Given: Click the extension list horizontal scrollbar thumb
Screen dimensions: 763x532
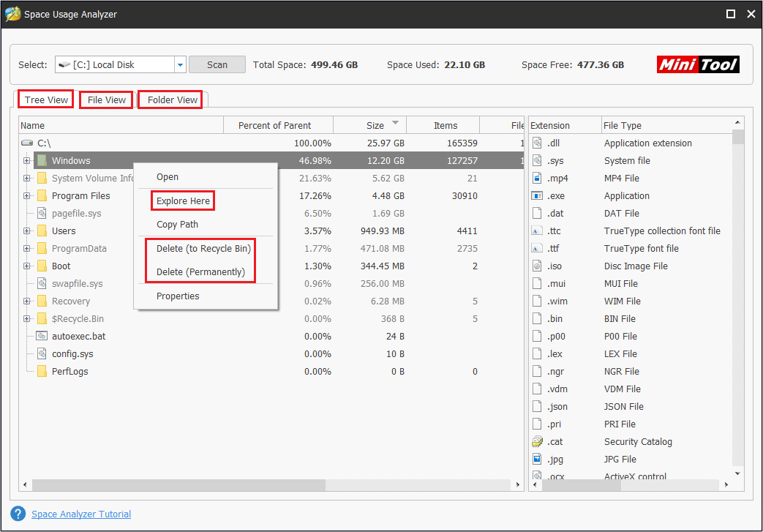Looking at the screenshot, I should [581, 484].
